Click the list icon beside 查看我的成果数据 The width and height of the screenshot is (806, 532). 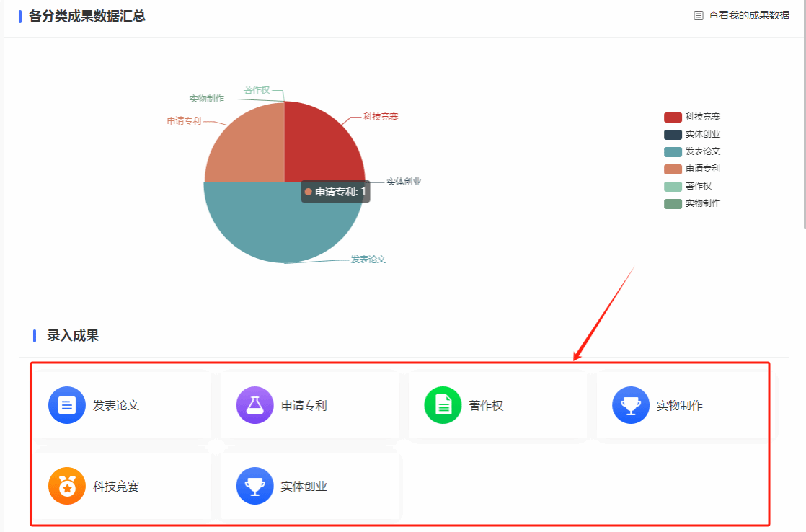[x=698, y=15]
